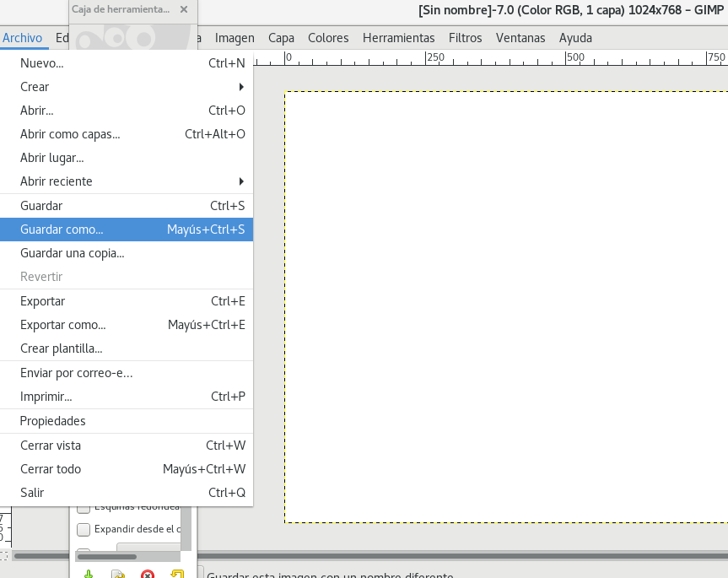Click the reset tool options icon
Screen dimensions: 728x578
coord(176,574)
